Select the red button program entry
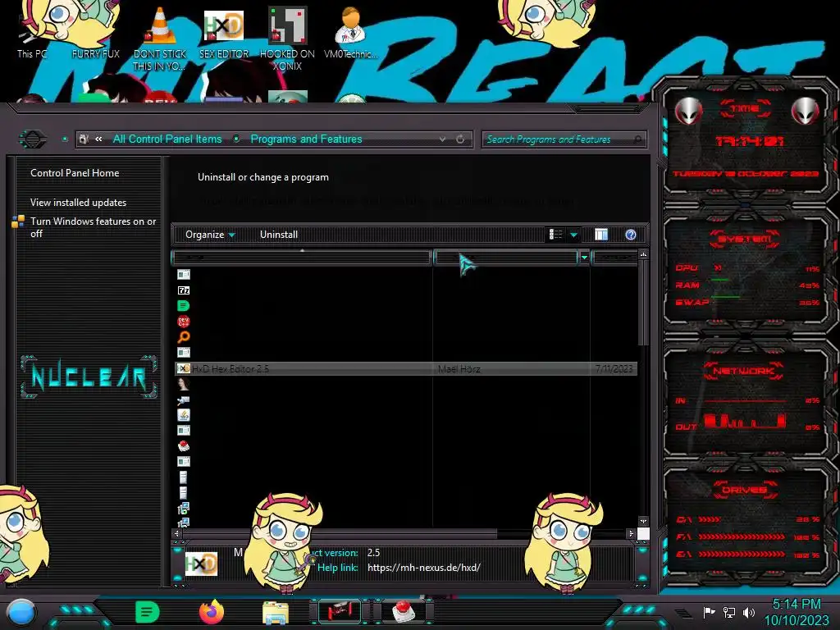Image resolution: width=840 pixels, height=630 pixels. coord(183,446)
